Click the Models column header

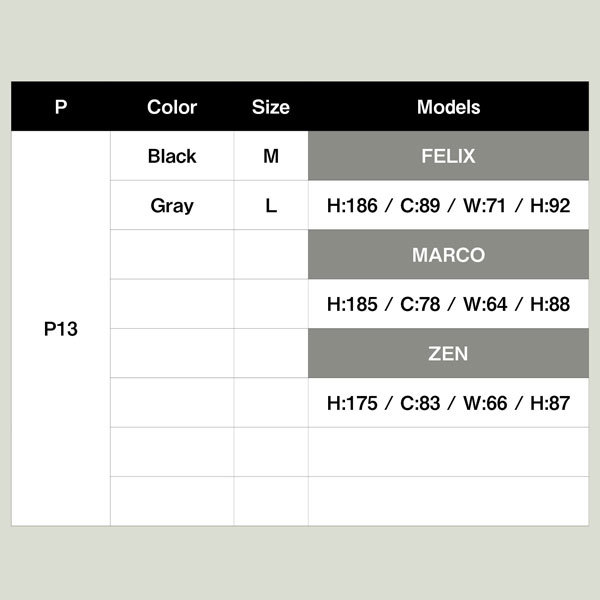click(x=448, y=107)
